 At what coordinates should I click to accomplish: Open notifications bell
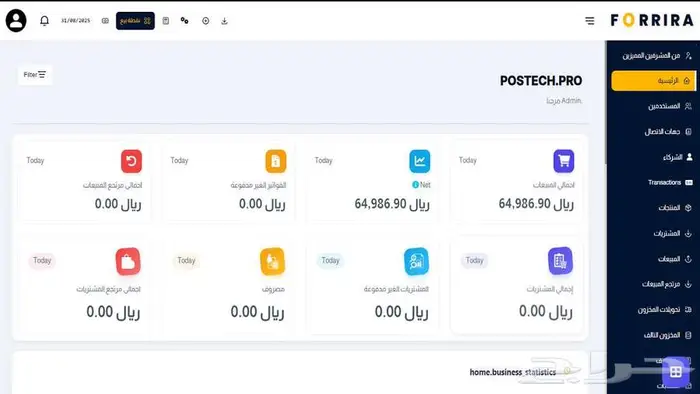44,21
